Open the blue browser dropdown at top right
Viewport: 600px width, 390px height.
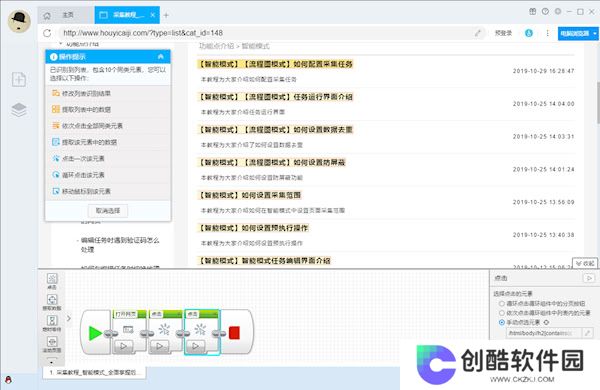click(578, 33)
